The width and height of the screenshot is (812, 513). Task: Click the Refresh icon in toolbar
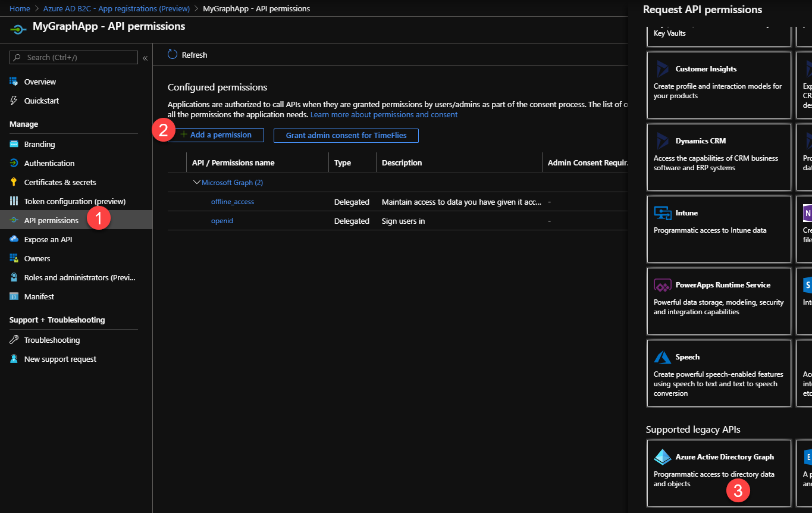pos(173,55)
